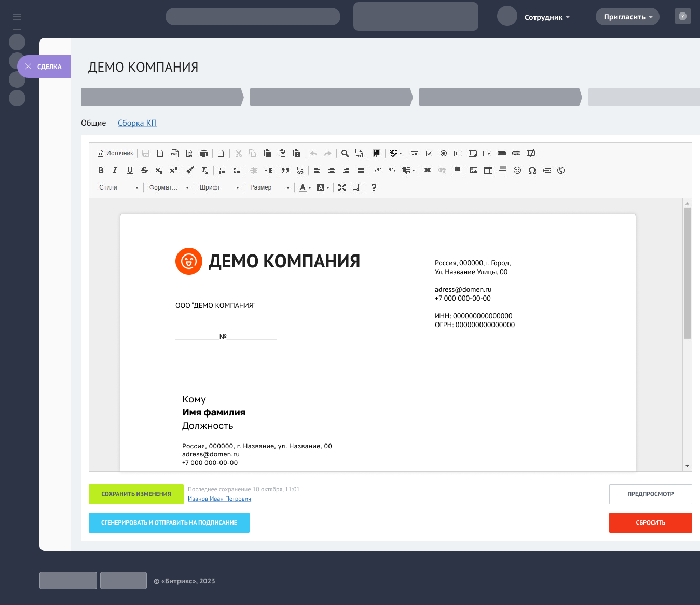Maximize the editor to fullscreen
Screen dimensions: 700x605
342,187
